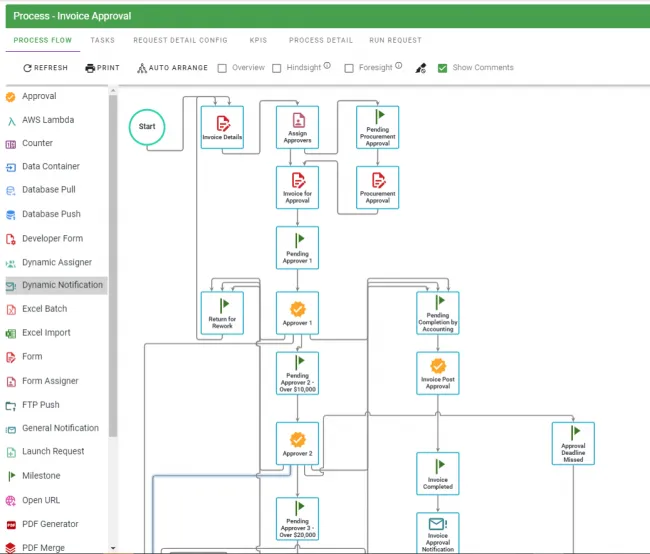
Task: Check the Foresight checkbox
Action: 349,68
